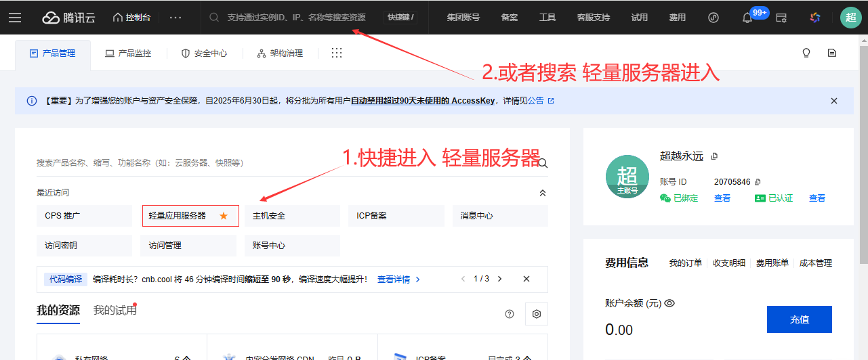Image resolution: width=868 pixels, height=360 pixels.
Task: Switch to the 产品管理 tab
Action: click(53, 53)
